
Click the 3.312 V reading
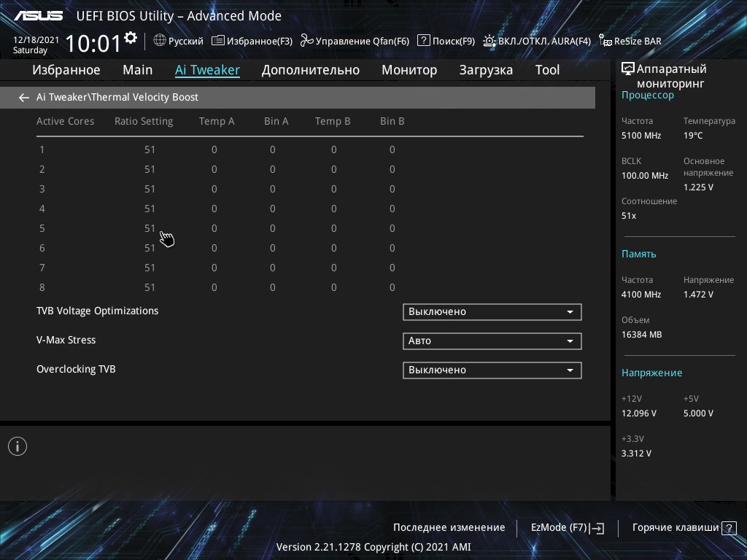tap(636, 454)
